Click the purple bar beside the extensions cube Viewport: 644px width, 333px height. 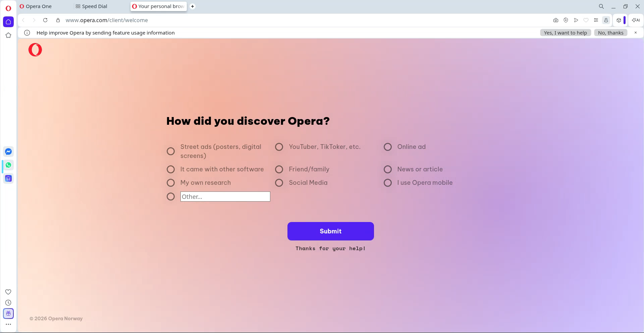(625, 20)
